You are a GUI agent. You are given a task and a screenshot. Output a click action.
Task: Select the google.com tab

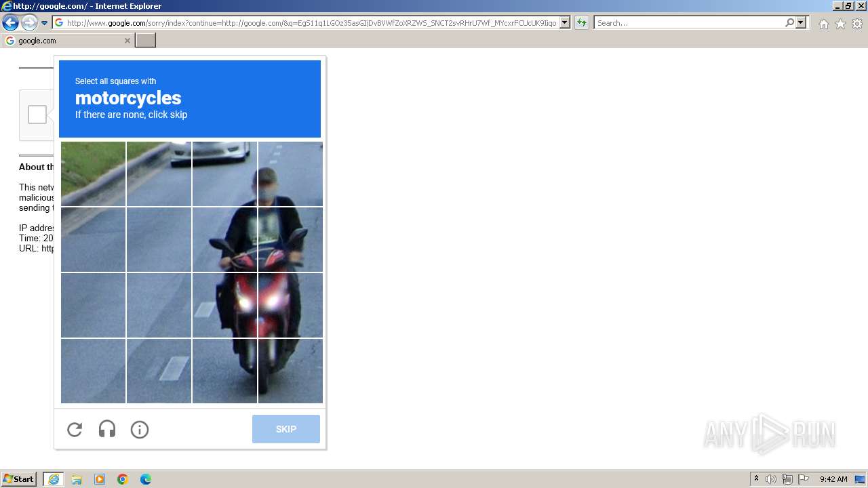point(67,41)
